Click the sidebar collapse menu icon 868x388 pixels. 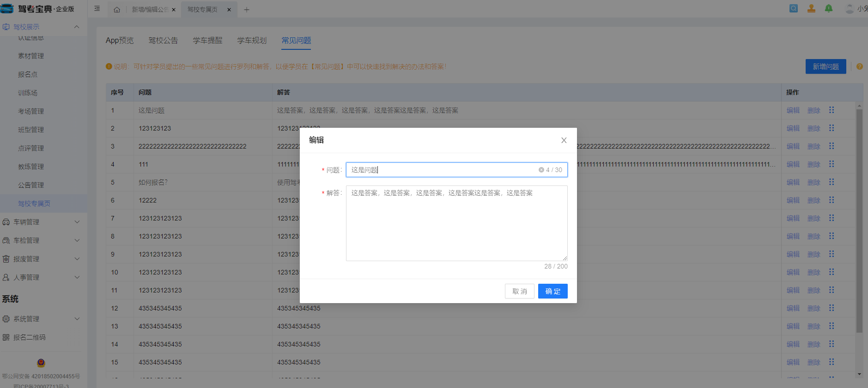[97, 9]
